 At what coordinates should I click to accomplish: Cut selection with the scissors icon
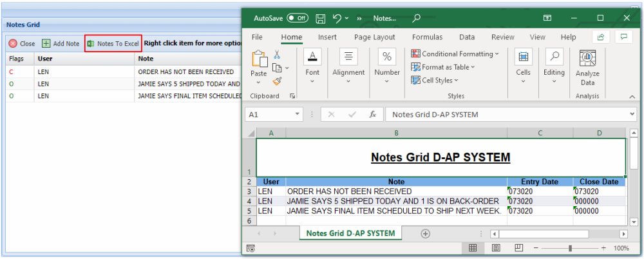coord(277,54)
